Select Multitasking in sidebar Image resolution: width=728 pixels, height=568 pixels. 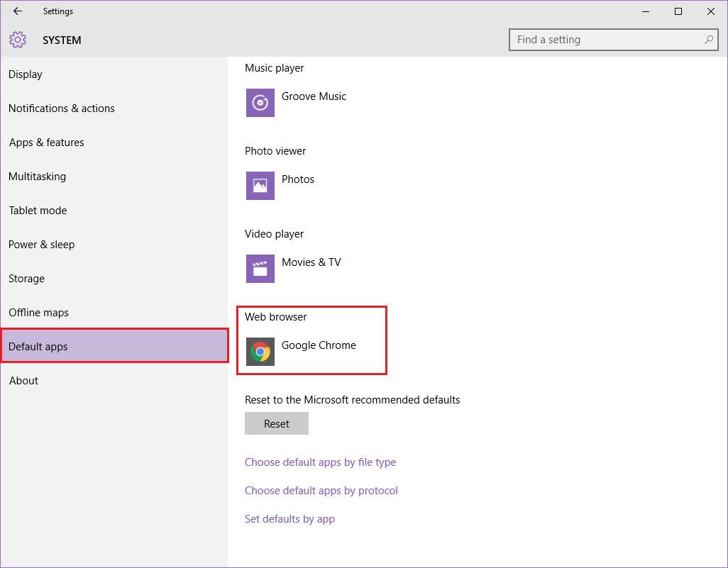coord(114,177)
